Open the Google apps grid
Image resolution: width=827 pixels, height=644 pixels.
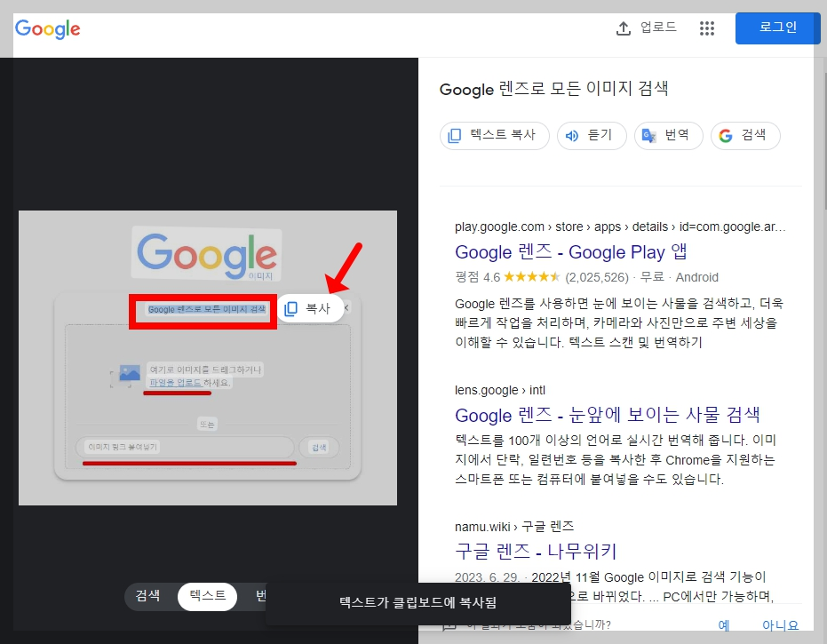(x=707, y=28)
